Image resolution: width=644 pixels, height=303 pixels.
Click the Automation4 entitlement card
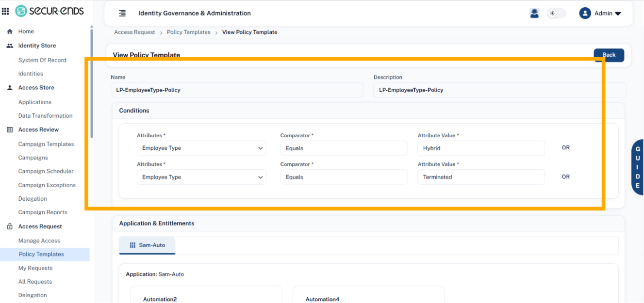tap(368, 295)
